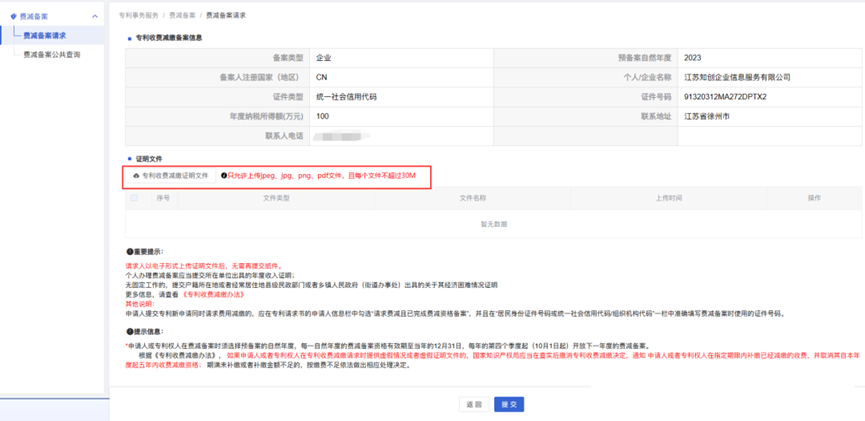Click the info icon beside 提示信息

click(129, 332)
